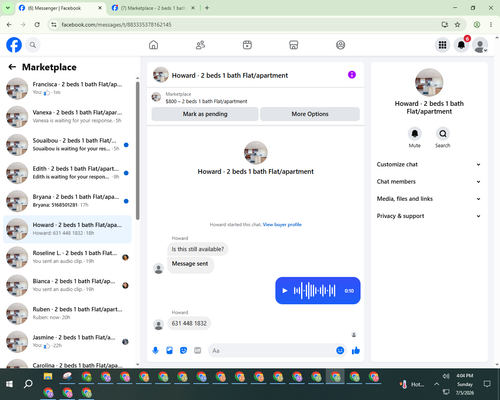Open the Friends icon in top navigation
The height and width of the screenshot is (400, 500).
click(x=200, y=45)
